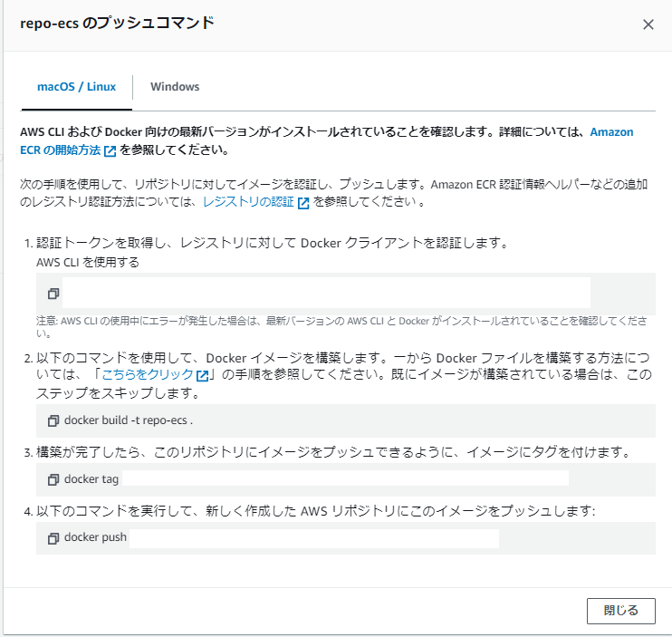672x637 pixels.
Task: Copy the AWS CLI login command
Action: (53, 294)
